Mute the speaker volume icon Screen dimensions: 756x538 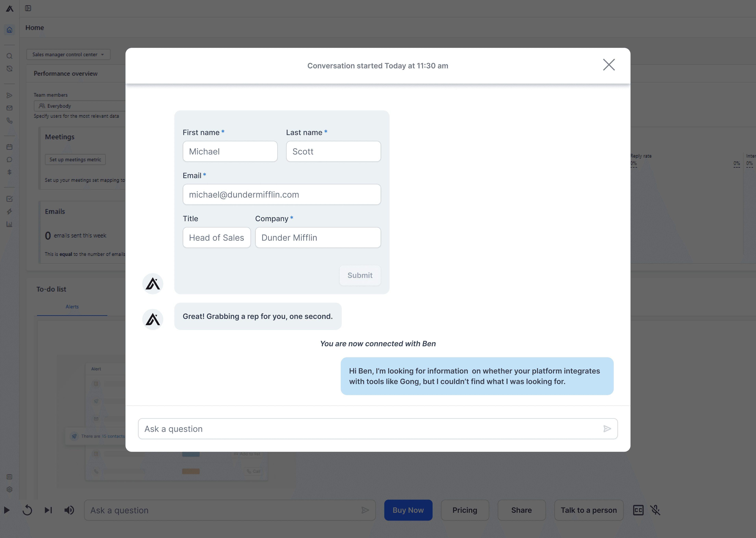coord(69,510)
